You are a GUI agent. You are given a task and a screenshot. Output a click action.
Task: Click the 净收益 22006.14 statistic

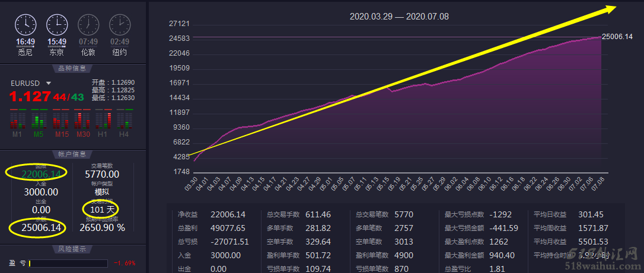click(x=212, y=214)
